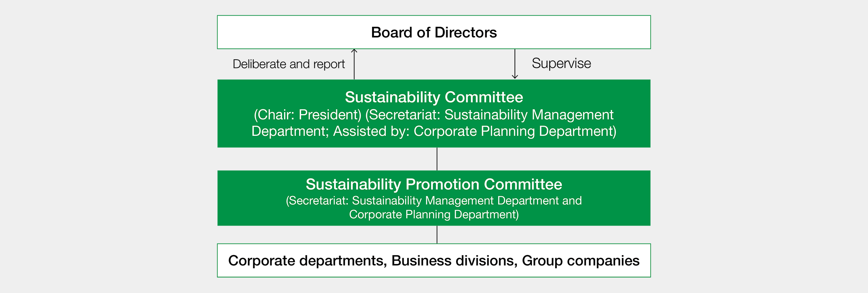Click the downward arrow next to Supervise
Viewport: 868px width, 293px height.
(x=515, y=64)
